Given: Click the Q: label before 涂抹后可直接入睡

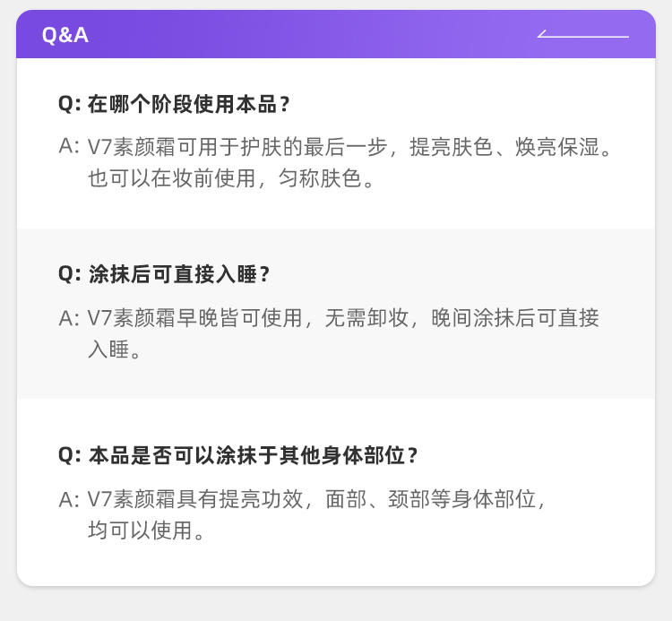Looking at the screenshot, I should [69, 274].
